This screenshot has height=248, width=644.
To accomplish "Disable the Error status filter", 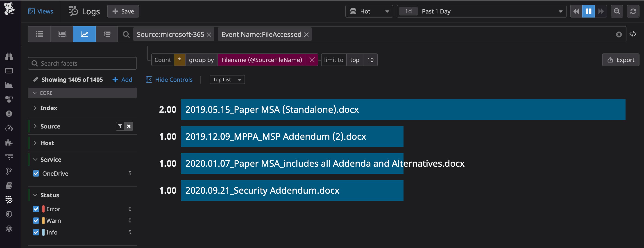I will click(36, 209).
